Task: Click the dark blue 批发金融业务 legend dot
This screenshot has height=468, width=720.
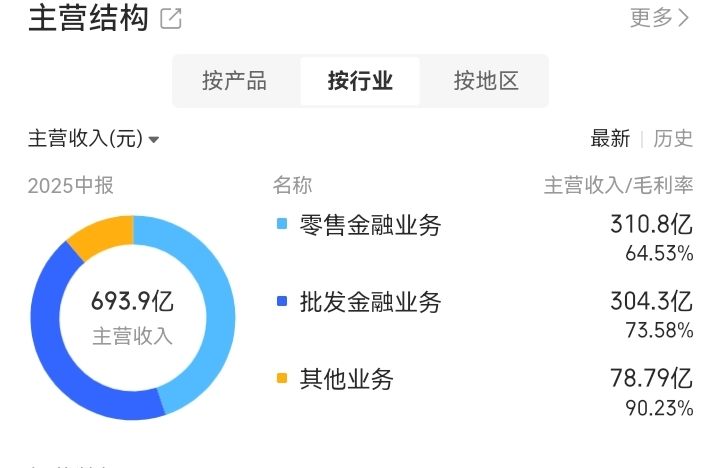Action: [281, 301]
